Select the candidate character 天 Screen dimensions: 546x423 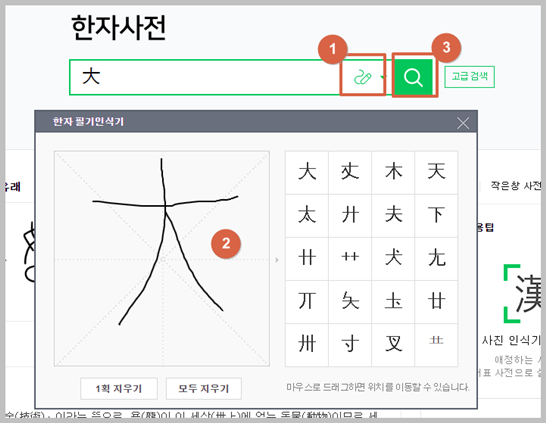(x=436, y=172)
